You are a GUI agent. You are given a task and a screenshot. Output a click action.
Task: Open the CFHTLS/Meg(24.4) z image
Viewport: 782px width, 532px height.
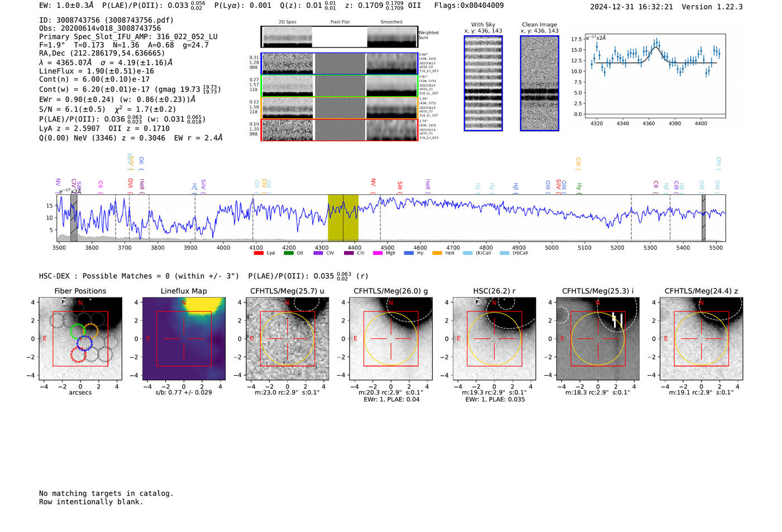coord(702,339)
